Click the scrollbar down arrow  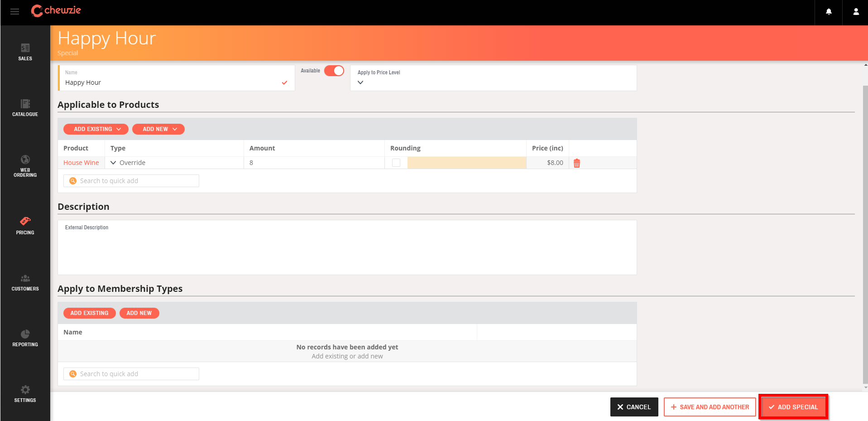point(865,387)
